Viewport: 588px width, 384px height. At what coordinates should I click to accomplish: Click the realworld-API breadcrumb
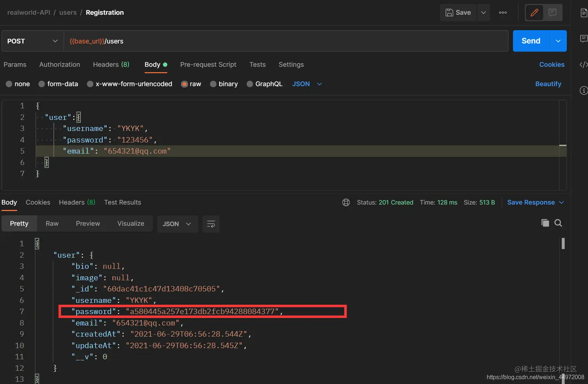[x=29, y=12]
